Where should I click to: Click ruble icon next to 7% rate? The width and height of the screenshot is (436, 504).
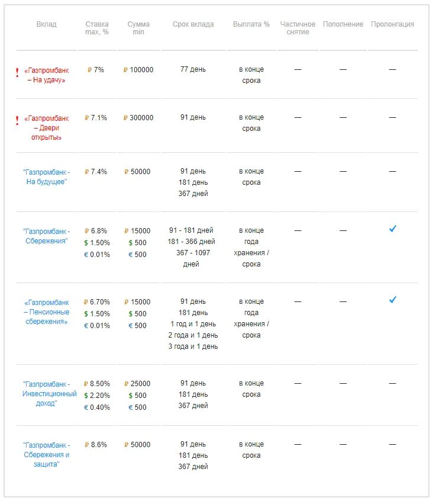[89, 70]
